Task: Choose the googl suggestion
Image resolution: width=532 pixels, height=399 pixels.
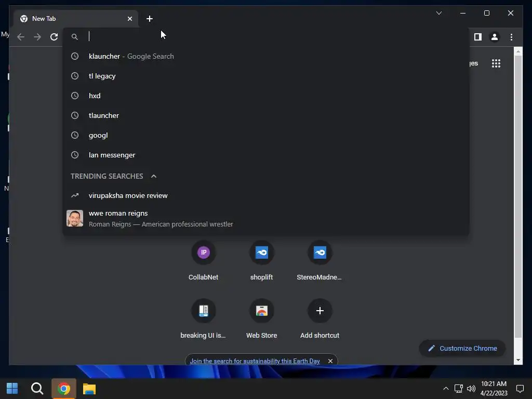Action: (266, 135)
